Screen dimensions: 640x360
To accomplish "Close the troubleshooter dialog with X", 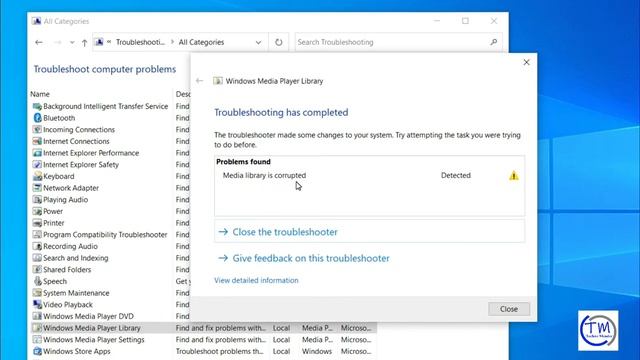I will (x=527, y=62).
